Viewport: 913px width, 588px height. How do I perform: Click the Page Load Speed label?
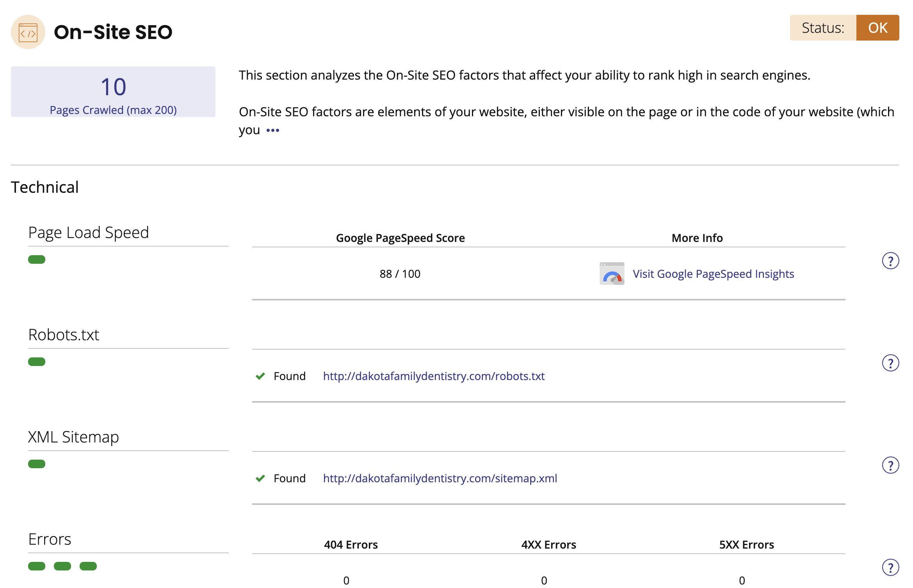click(x=89, y=233)
